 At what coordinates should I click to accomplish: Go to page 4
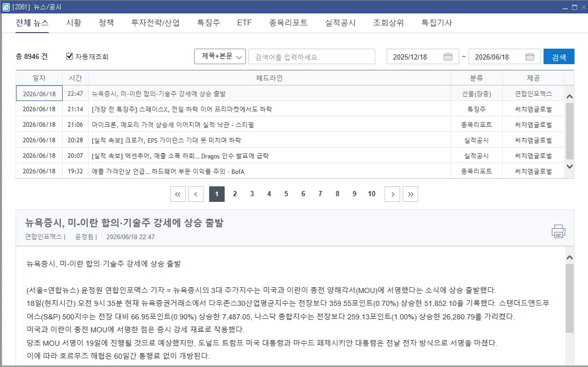point(269,194)
